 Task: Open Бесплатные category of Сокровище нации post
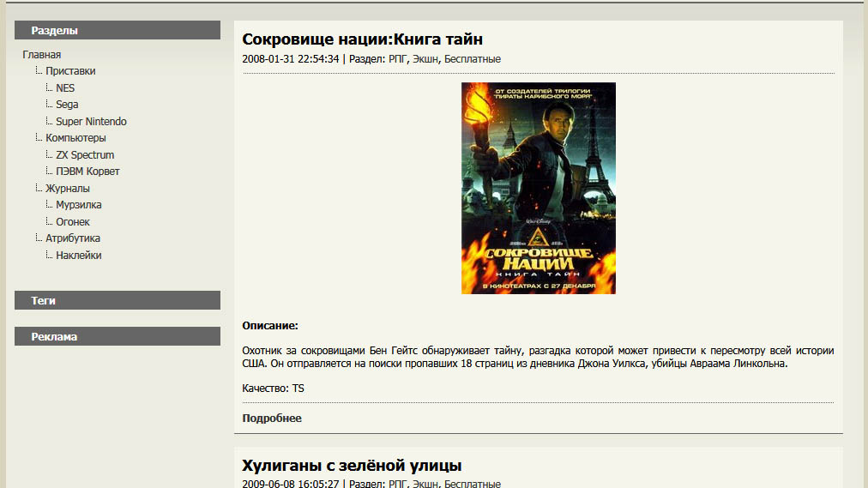[x=473, y=59]
